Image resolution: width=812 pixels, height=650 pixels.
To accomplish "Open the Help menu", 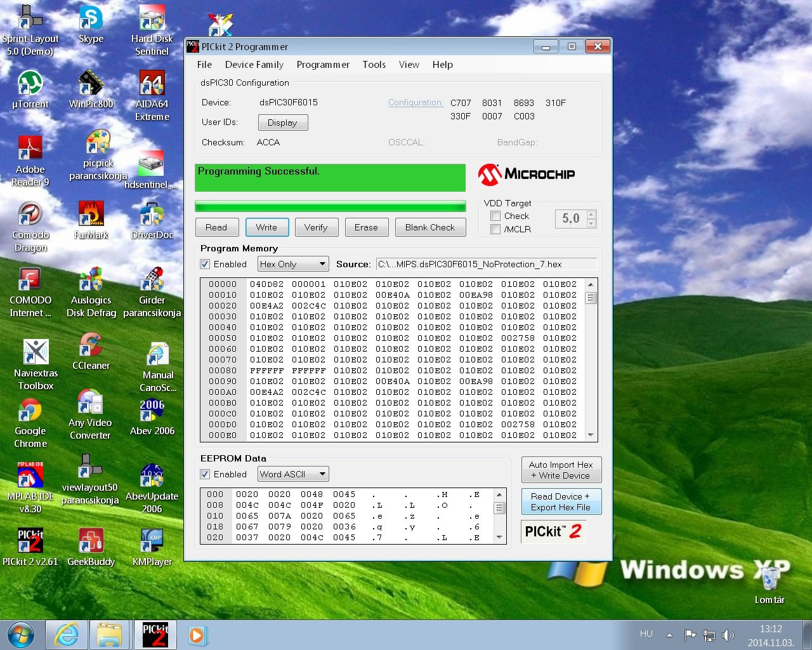I will tap(443, 65).
